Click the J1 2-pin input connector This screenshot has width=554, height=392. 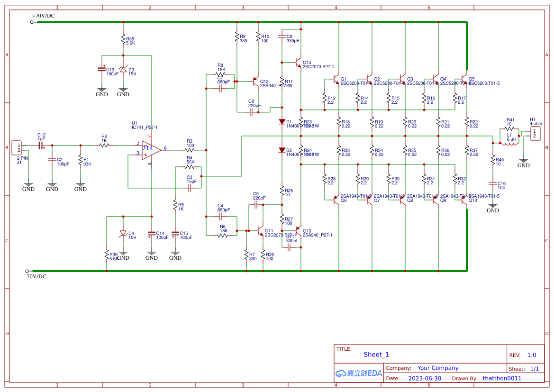point(16,146)
